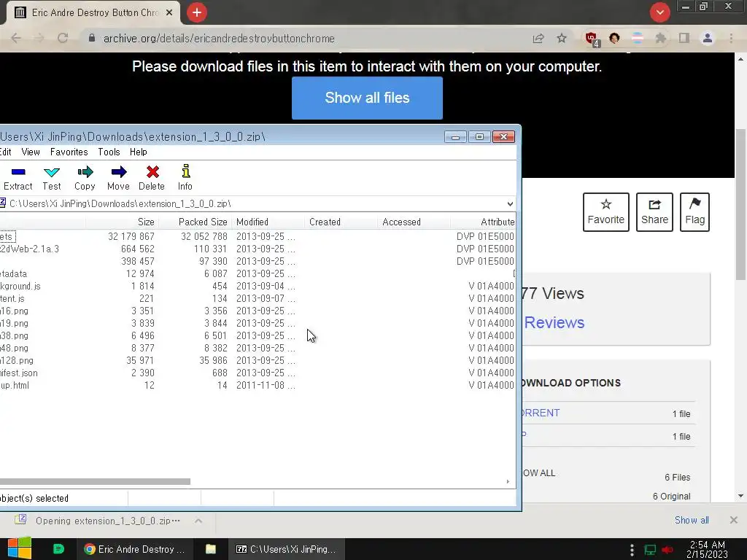Open a new browser tab

click(x=197, y=12)
